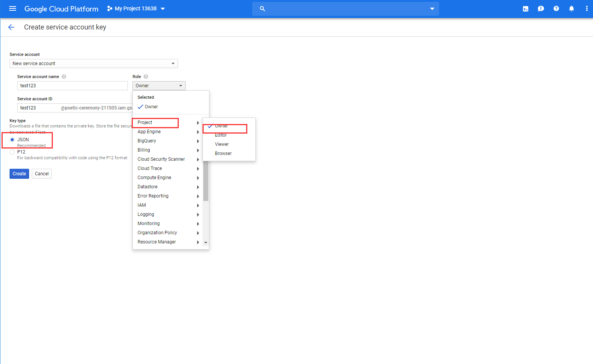The image size is (593, 364).
Task: Show help tooltip for Role
Action: [x=146, y=77]
